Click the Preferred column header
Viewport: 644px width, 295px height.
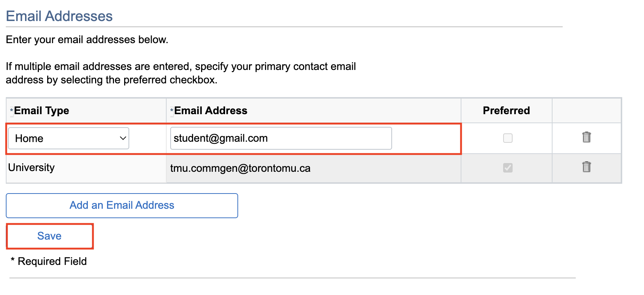coord(506,111)
